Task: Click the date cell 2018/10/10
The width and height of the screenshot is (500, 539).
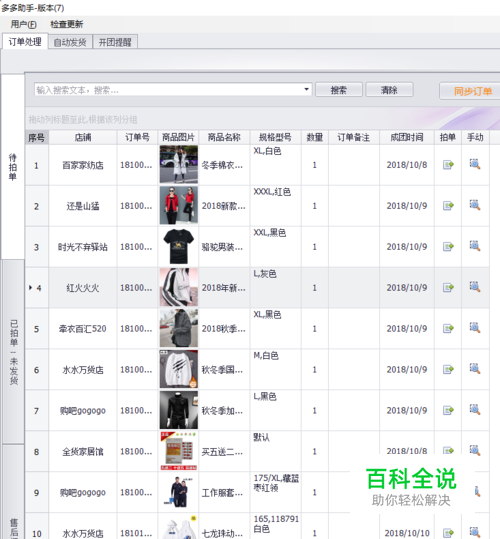Action: [x=407, y=533]
